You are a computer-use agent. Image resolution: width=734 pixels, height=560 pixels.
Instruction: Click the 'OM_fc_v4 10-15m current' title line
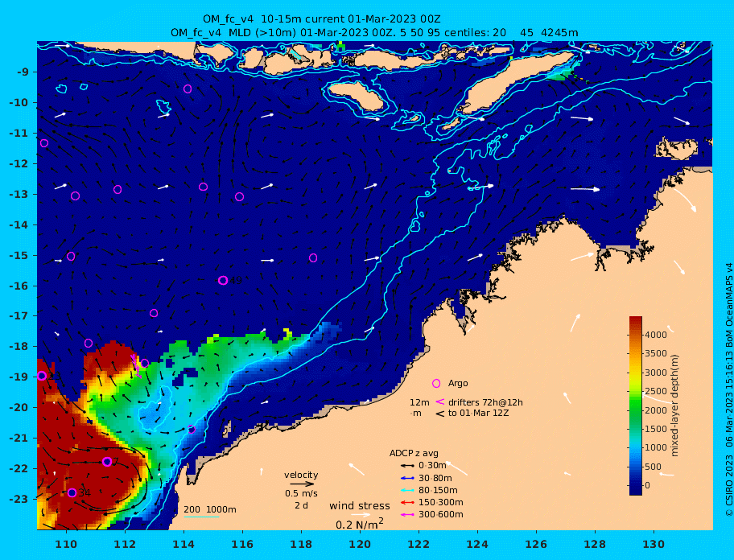click(321, 19)
